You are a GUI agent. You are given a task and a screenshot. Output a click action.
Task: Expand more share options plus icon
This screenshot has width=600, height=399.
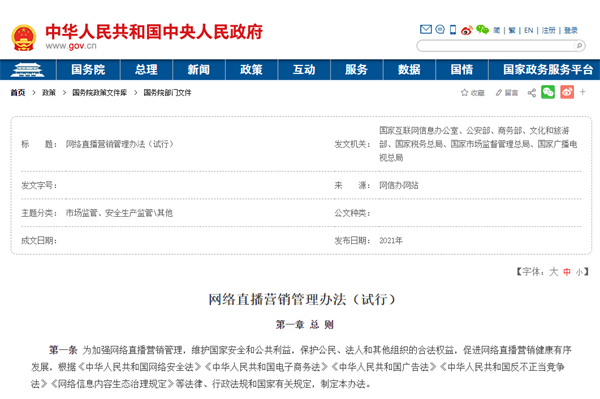pyautogui.click(x=582, y=92)
